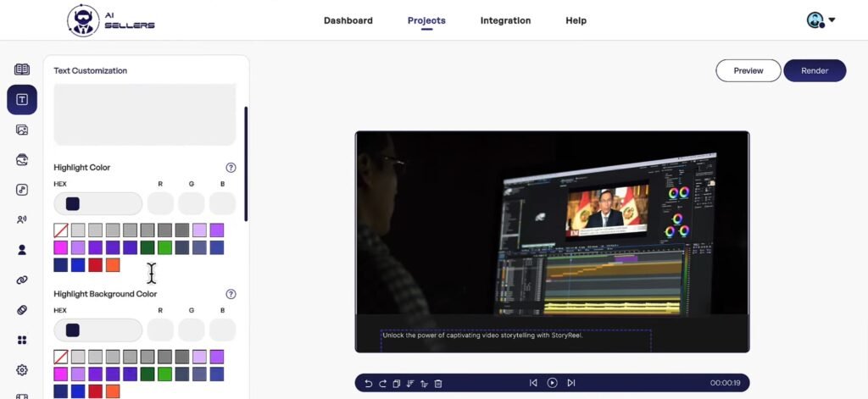
Task: Play the video preview
Action: point(552,383)
